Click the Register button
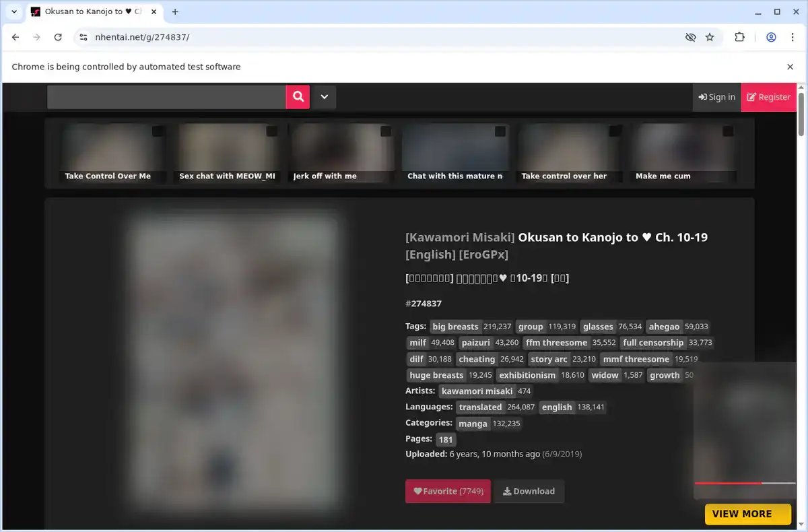The width and height of the screenshot is (808, 532). pos(768,97)
